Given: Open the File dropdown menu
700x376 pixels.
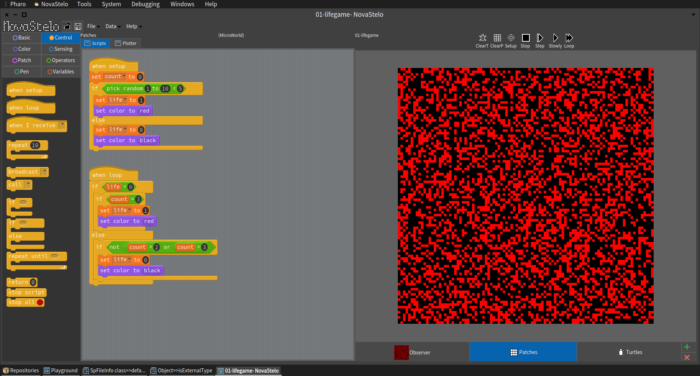Looking at the screenshot, I should click(x=93, y=26).
